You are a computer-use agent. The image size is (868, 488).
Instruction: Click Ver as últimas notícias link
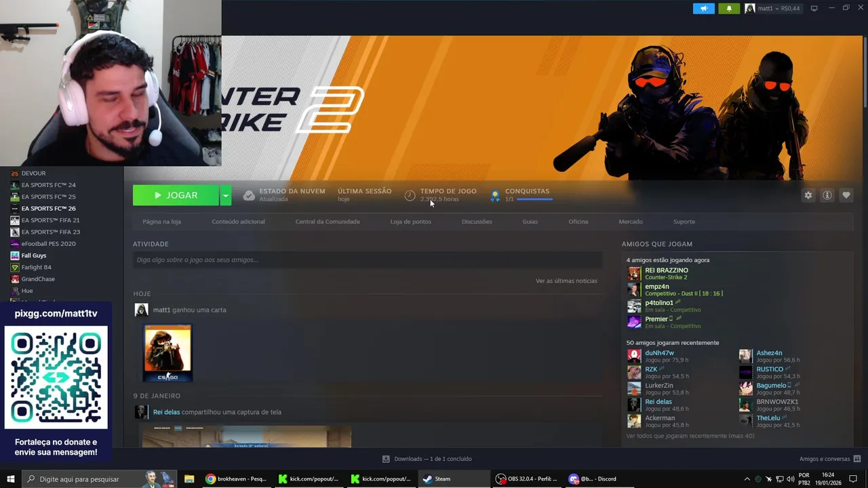[566, 281]
